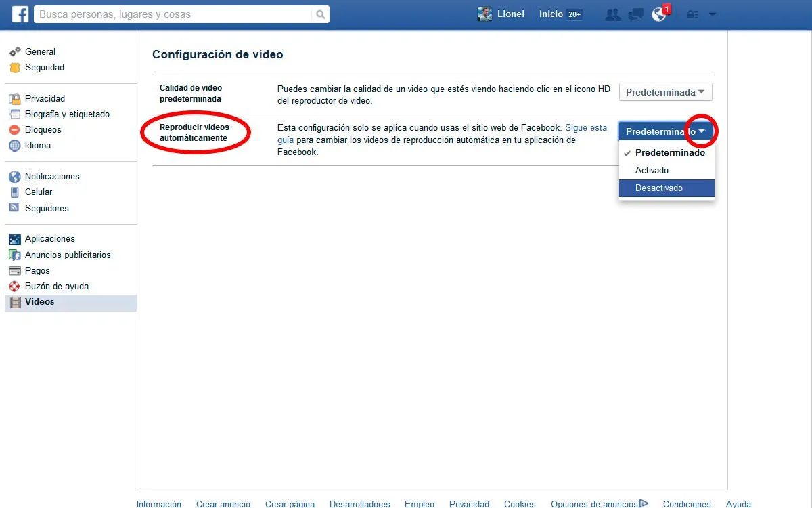Click the Seguidores feed icon
Viewport: 812px width, 508px height.
coord(15,208)
